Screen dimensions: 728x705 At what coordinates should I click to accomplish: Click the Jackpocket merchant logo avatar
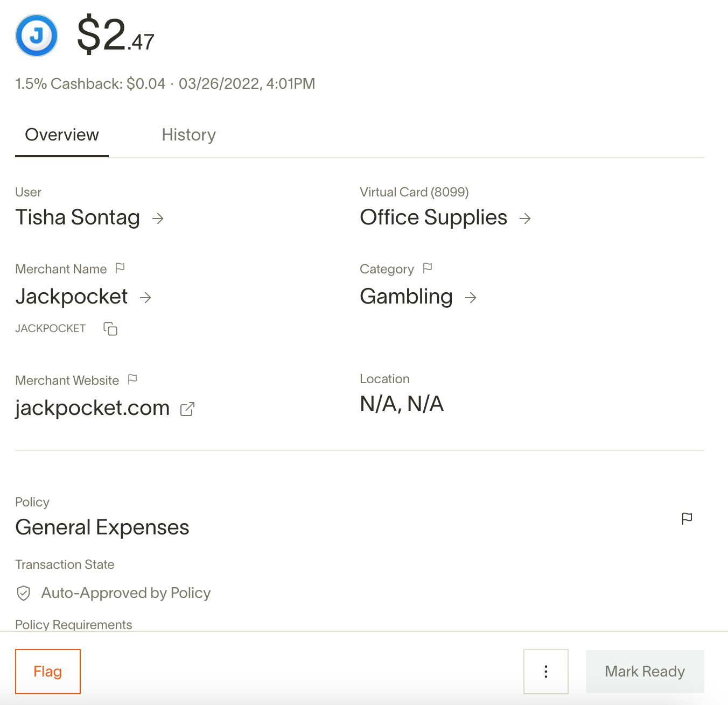[37, 36]
